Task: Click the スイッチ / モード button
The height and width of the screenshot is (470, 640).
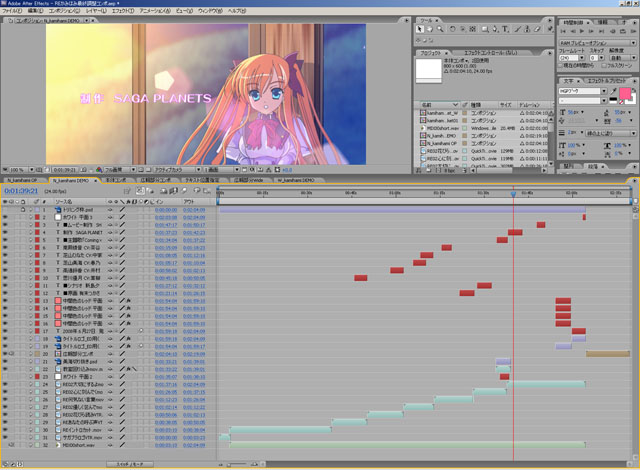Action: tap(130, 464)
